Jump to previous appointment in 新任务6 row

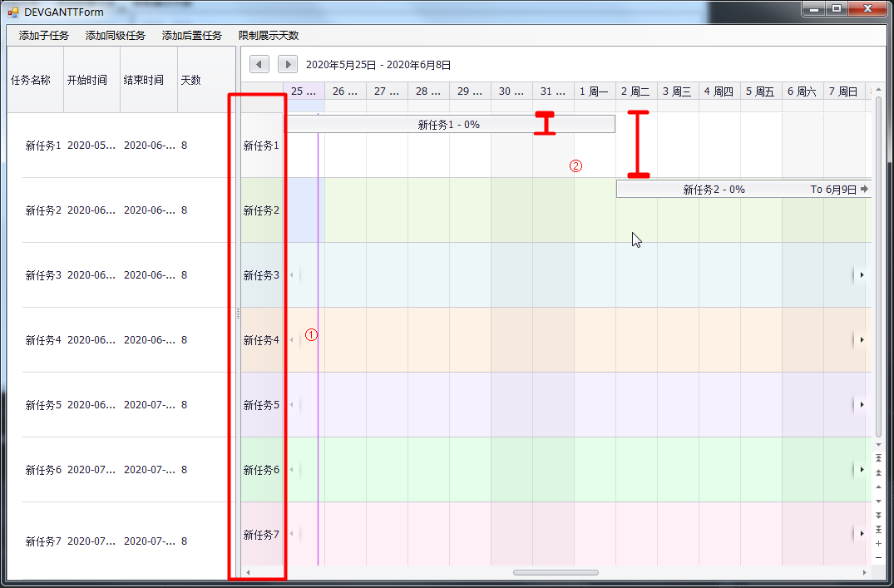(293, 469)
